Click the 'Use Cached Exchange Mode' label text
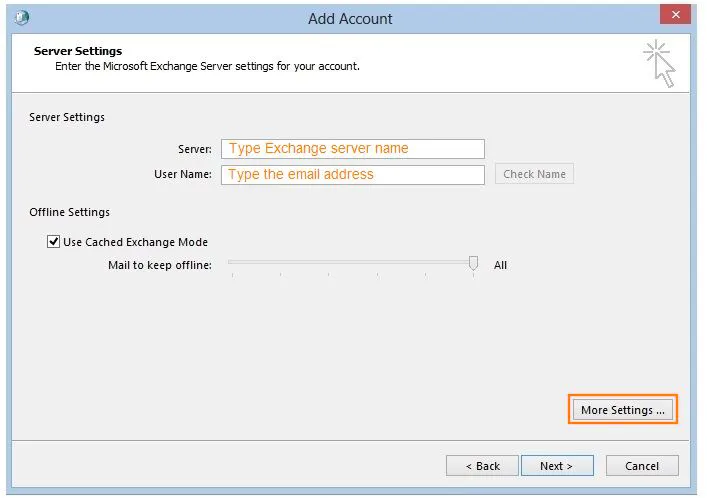Image resolution: width=707 pixels, height=498 pixels. click(135, 242)
